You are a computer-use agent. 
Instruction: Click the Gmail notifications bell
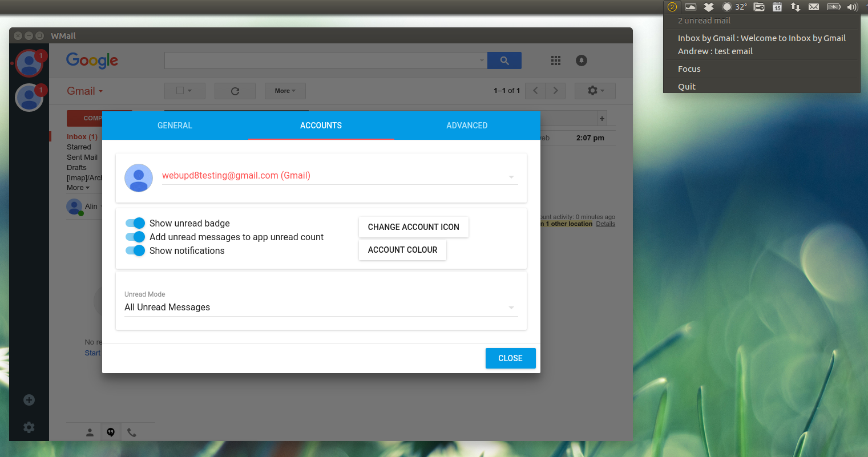(x=581, y=60)
